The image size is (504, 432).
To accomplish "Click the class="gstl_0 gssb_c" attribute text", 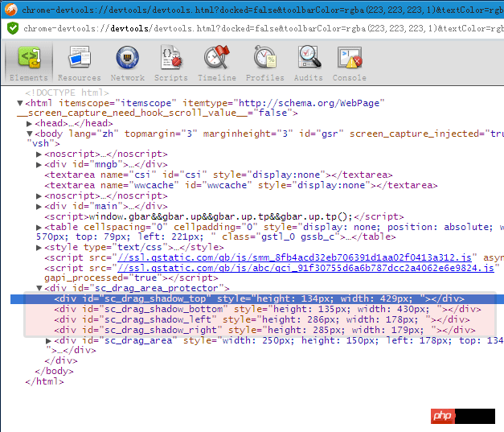I will 281,237.
